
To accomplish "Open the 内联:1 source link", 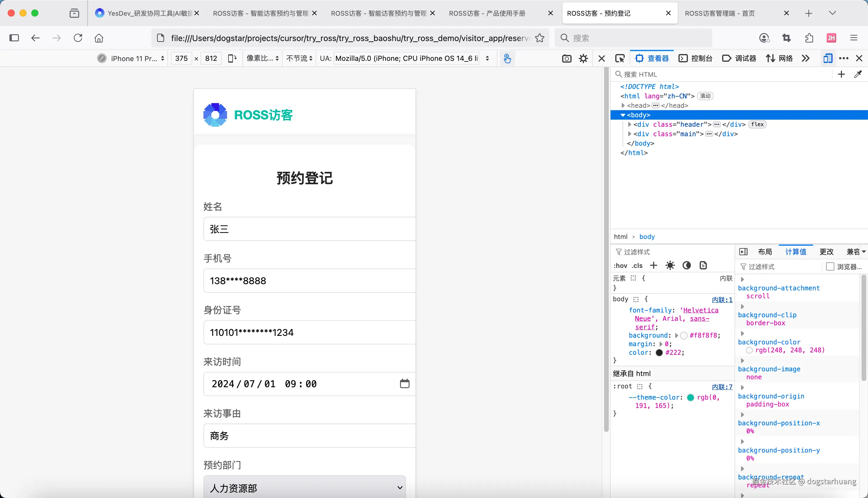I will pos(722,300).
